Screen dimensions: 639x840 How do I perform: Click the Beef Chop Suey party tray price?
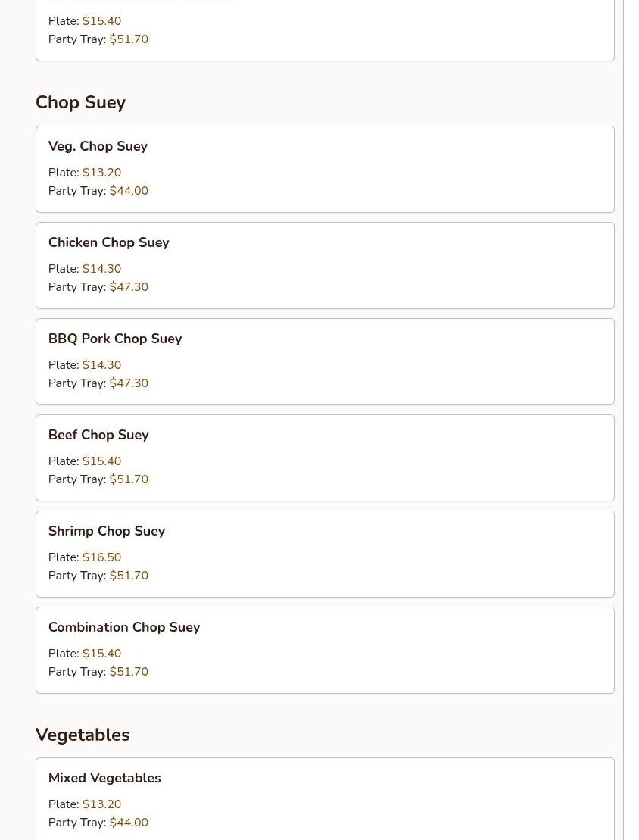(129, 479)
